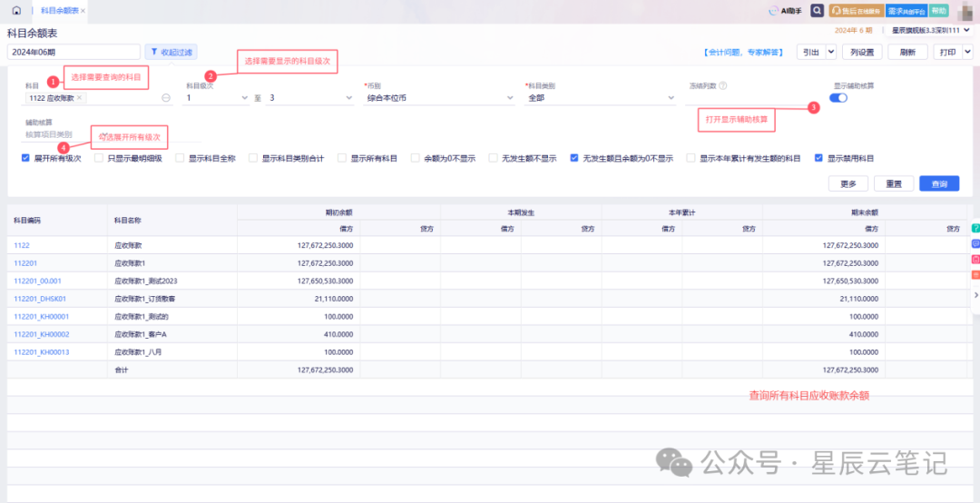Check 只显示最明细级 checkbox
This screenshot has height=503, width=980.
[x=99, y=158]
